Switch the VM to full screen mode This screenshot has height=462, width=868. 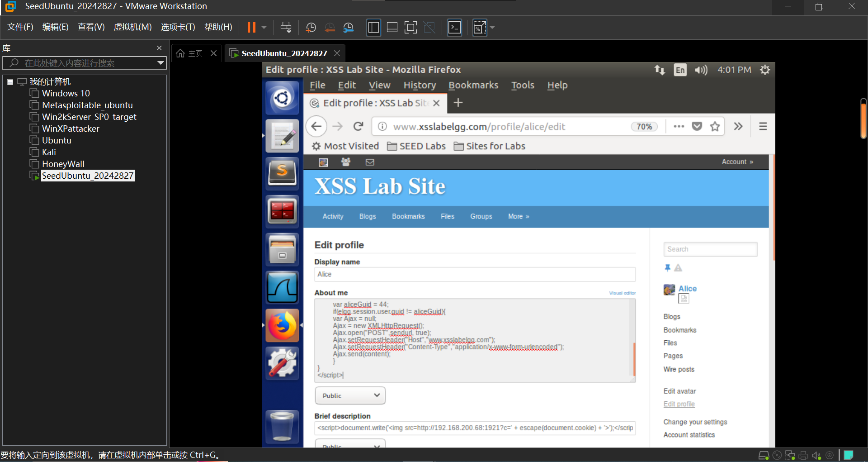[x=410, y=28]
